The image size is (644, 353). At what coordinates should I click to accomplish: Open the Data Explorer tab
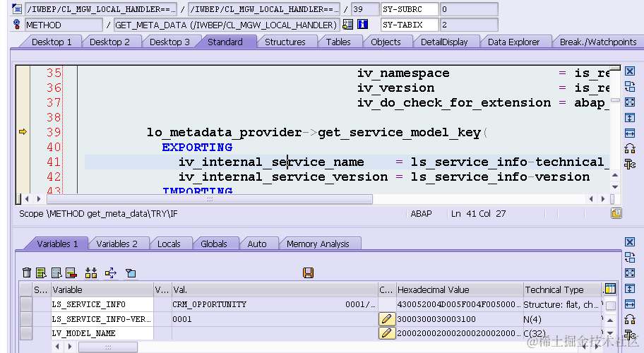(x=514, y=42)
